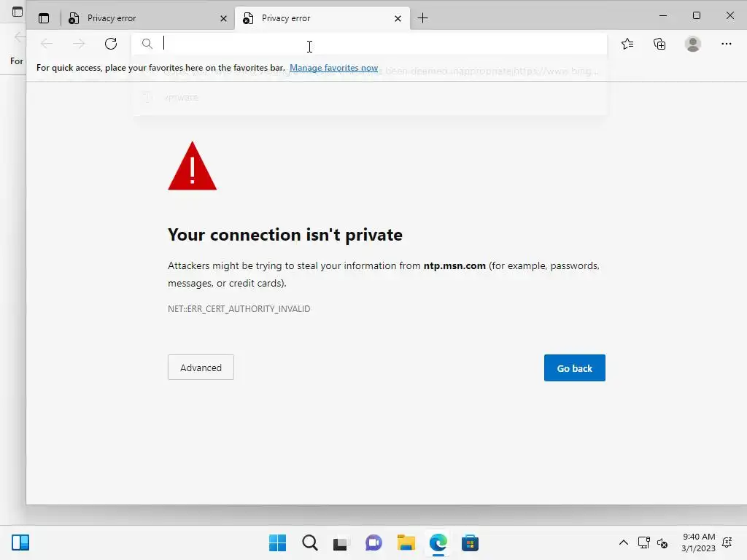This screenshot has width=747, height=560.
Task: Open the Collections icon
Action: pyautogui.click(x=659, y=44)
